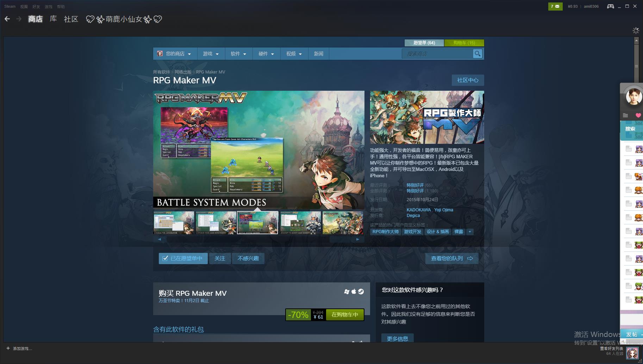
Task: Click the plus icon beside 添加游戏
Action: pyautogui.click(x=8, y=349)
